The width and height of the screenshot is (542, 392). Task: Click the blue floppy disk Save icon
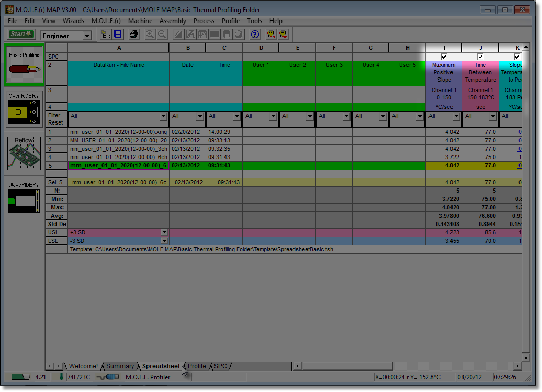coord(118,34)
